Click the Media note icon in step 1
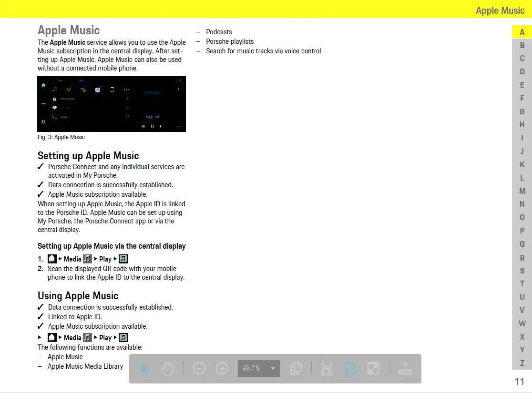 pos(87,259)
